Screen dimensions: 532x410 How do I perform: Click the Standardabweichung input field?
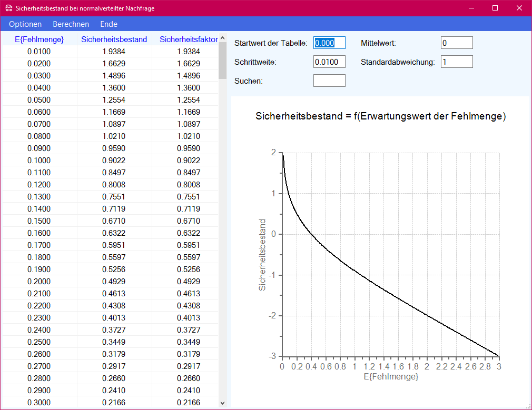(x=457, y=62)
